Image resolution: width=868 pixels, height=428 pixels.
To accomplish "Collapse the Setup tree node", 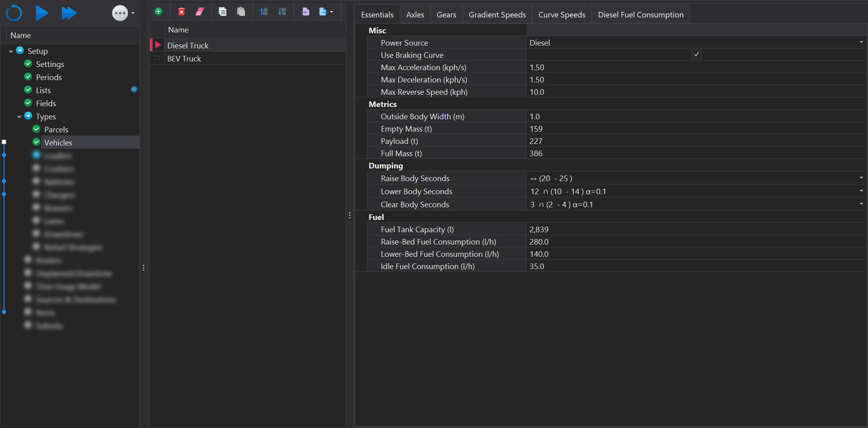I will point(11,51).
